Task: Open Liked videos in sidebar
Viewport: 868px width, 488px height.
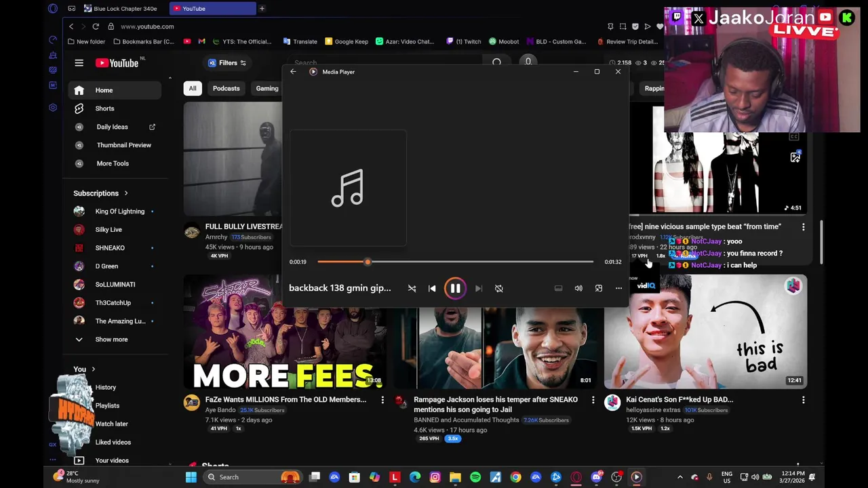Action: [113, 442]
